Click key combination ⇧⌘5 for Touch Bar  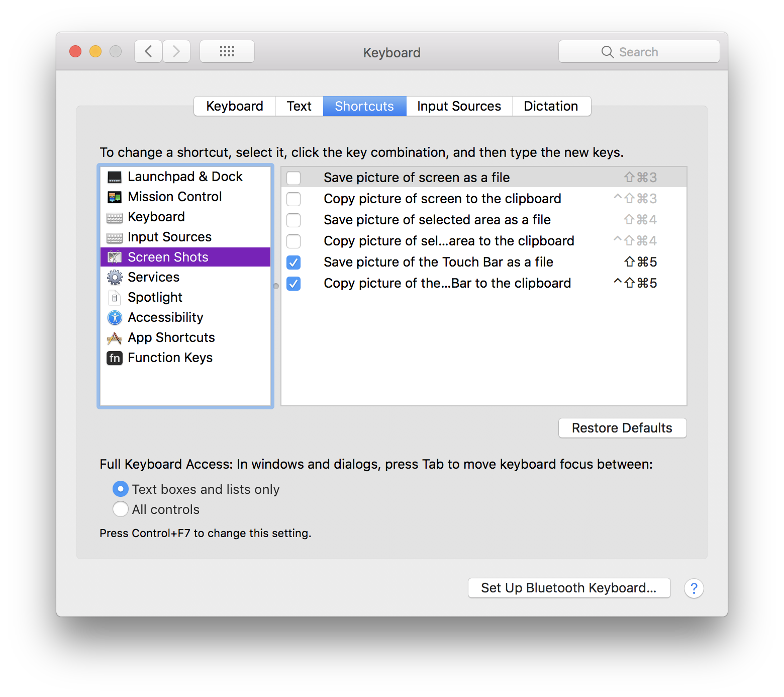(x=640, y=262)
